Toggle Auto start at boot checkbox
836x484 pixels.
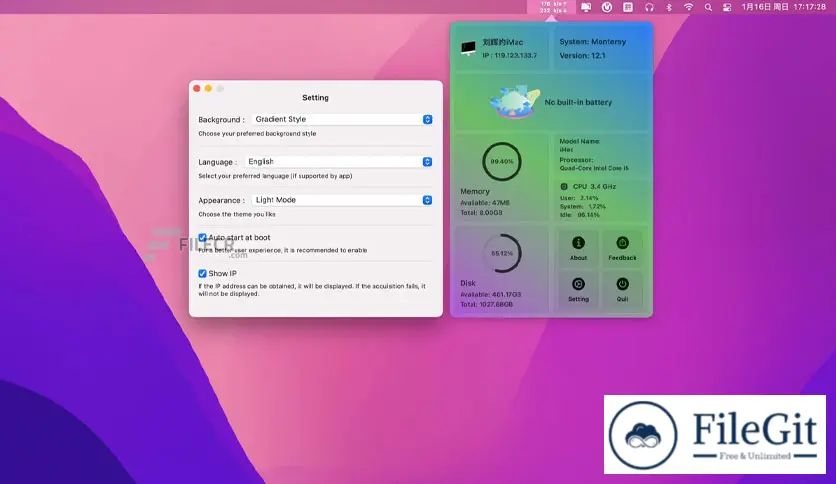pyautogui.click(x=202, y=237)
